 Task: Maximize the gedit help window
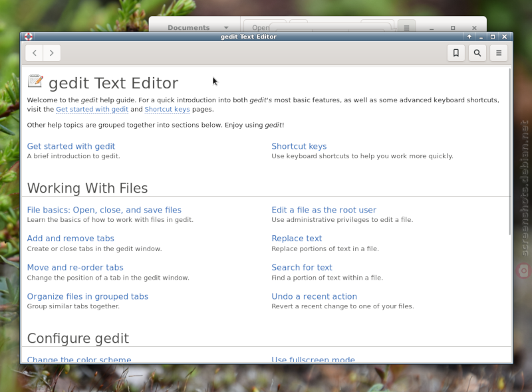[x=493, y=37]
